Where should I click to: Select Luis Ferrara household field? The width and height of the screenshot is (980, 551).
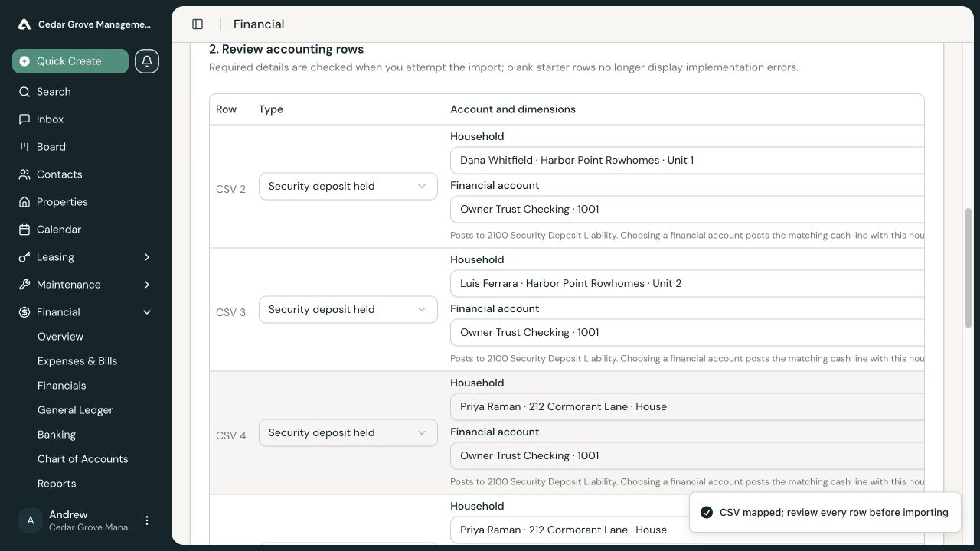[x=687, y=284]
